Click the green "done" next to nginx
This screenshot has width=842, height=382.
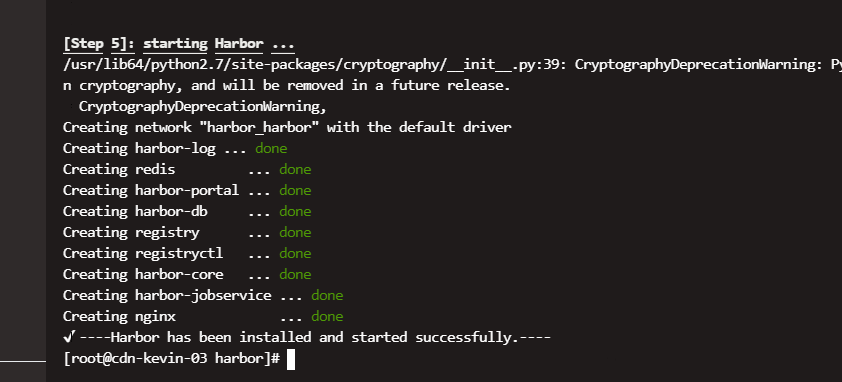tap(327, 316)
